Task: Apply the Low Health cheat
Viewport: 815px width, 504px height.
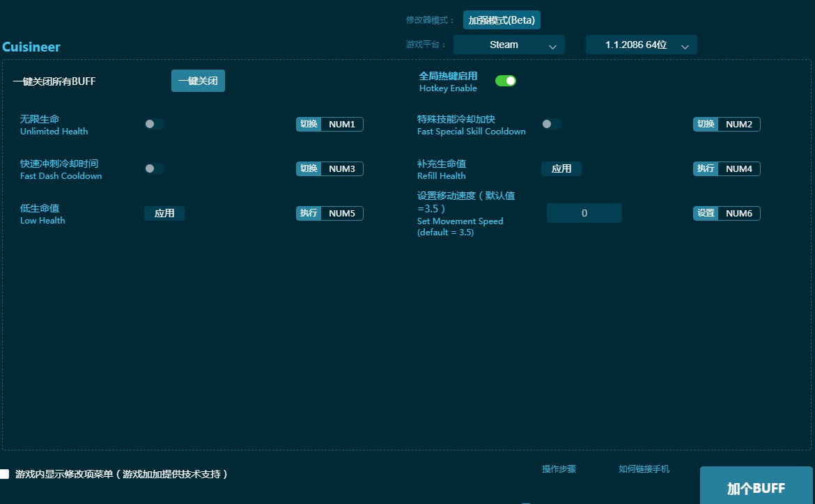Action: click(164, 213)
